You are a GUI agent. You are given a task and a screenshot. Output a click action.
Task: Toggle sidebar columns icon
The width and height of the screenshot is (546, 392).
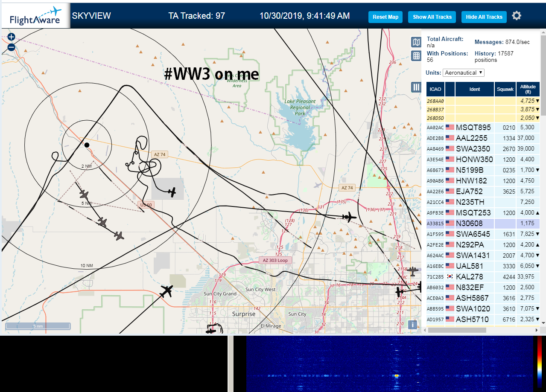pyautogui.click(x=416, y=87)
